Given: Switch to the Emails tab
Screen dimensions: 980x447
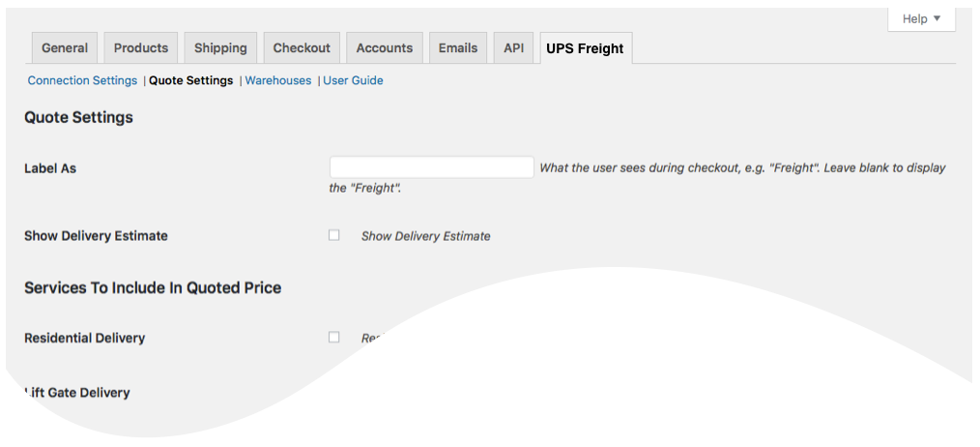Looking at the screenshot, I should 458,47.
